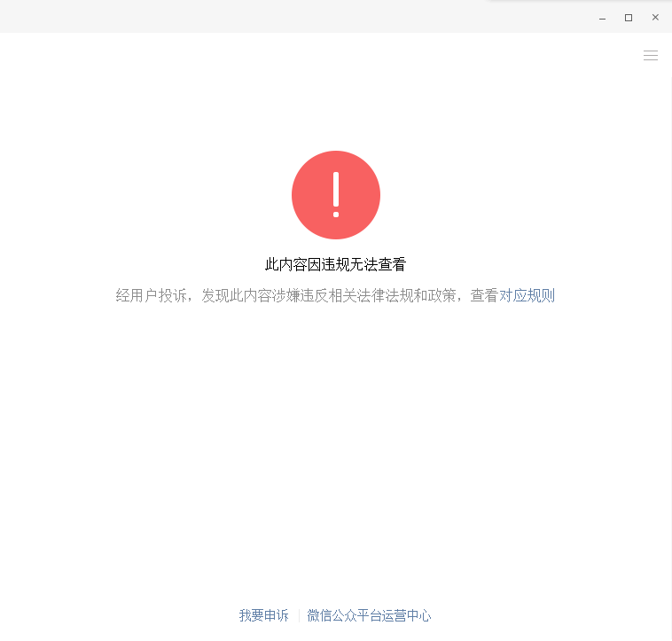Open 微信公众平台运营中心 link
This screenshot has width=672, height=641.
(369, 615)
